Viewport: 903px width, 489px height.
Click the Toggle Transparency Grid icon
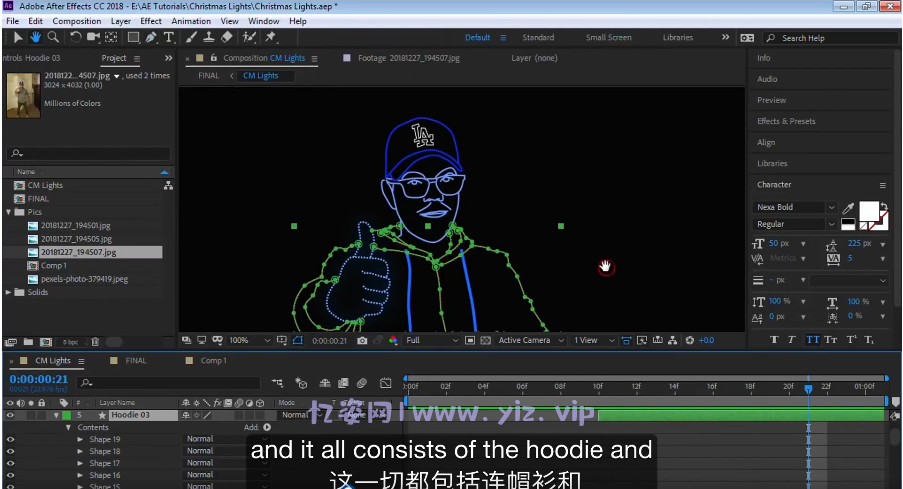coord(485,340)
